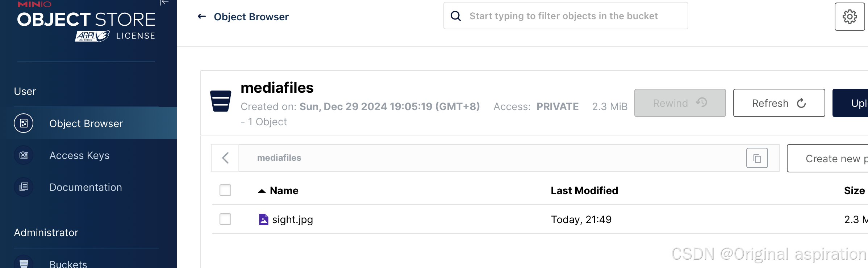The height and width of the screenshot is (268, 868).
Task: Click the settings gear icon
Action: pyautogui.click(x=850, y=17)
